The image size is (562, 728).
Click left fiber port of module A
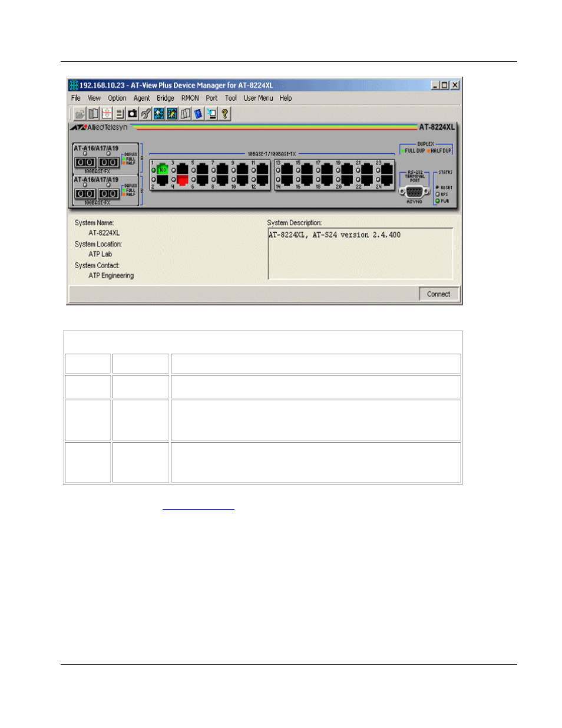point(85,162)
